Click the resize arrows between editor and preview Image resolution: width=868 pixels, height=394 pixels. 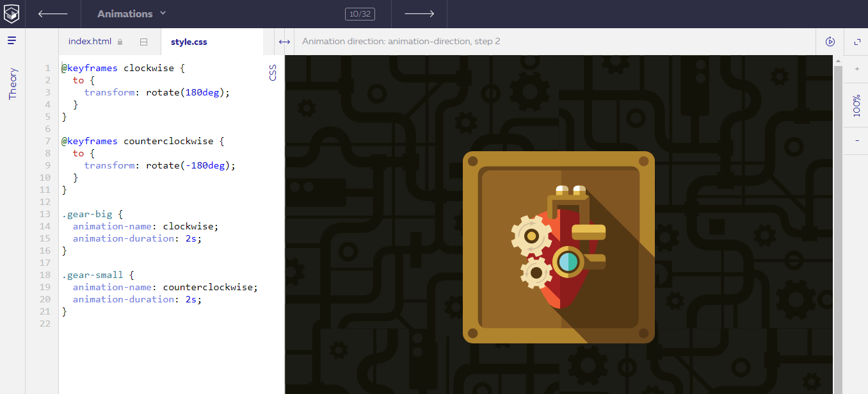point(284,41)
